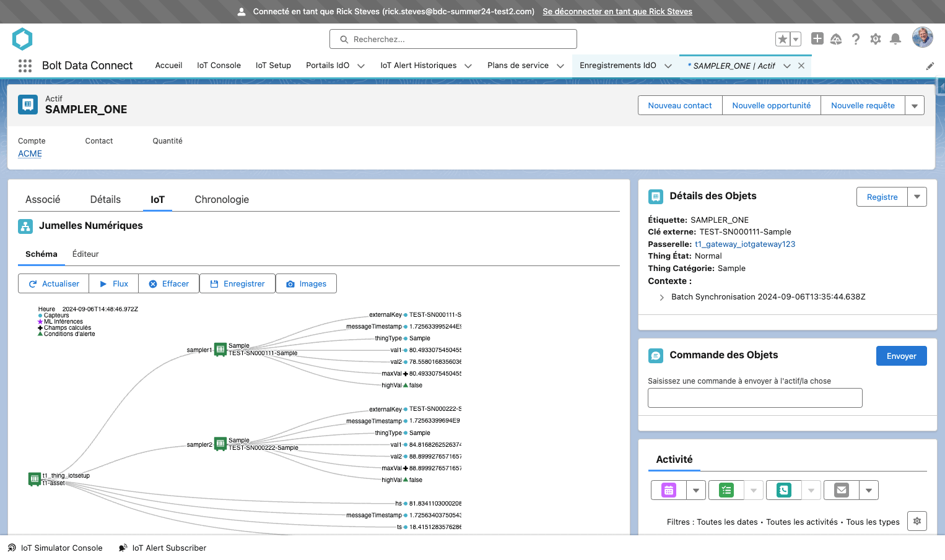This screenshot has height=560, width=945.
Task: Switch to Associé tab
Action: (x=43, y=199)
